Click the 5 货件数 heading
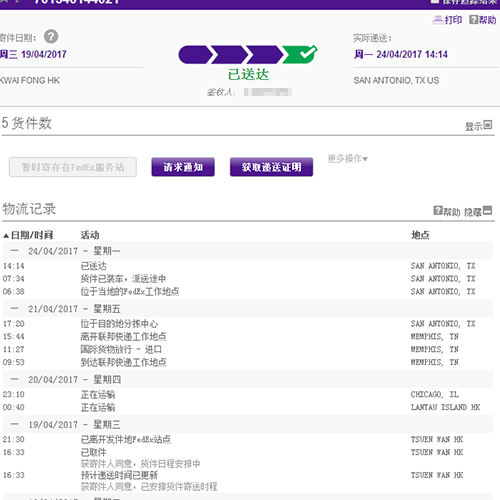 click(x=27, y=123)
